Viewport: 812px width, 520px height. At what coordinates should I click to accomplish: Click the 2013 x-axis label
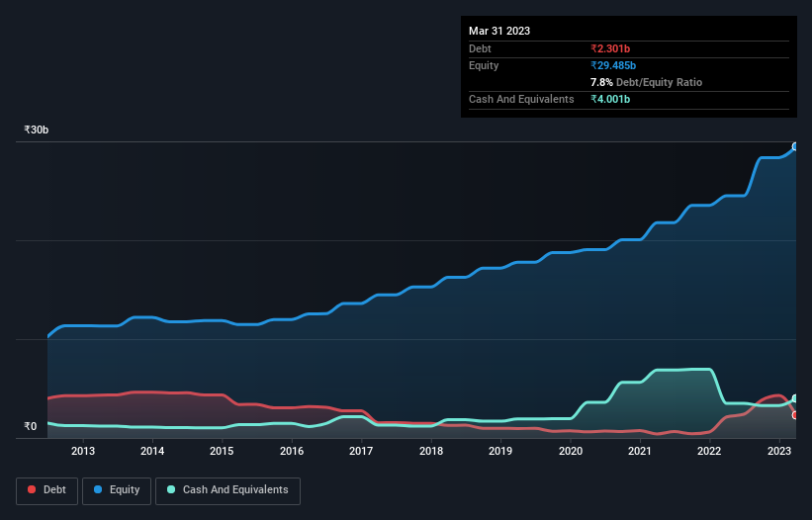[83, 451]
